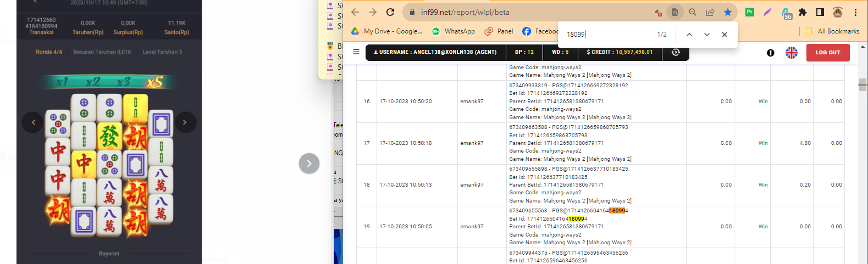Click the USERNAME ANGEL138@XONLN138 agent label

(x=435, y=52)
